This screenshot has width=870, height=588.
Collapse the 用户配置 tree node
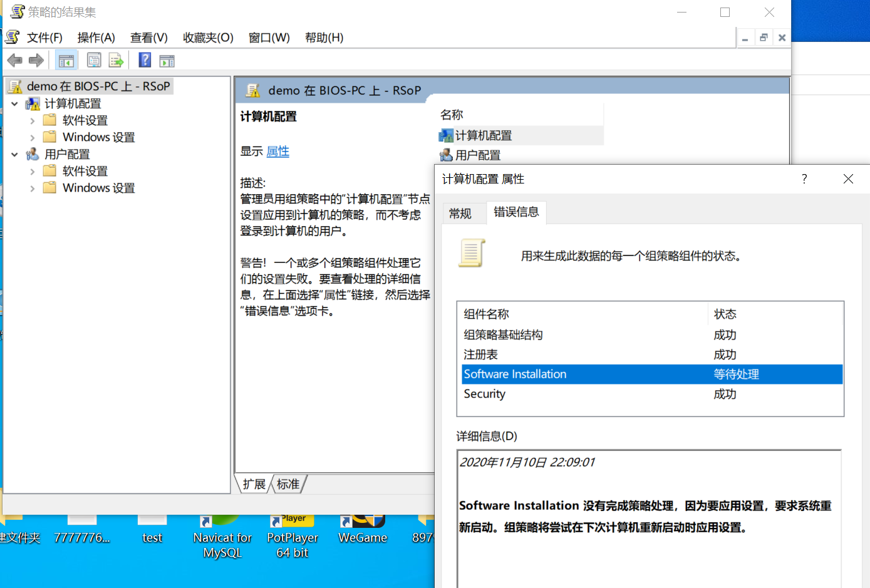(x=14, y=155)
